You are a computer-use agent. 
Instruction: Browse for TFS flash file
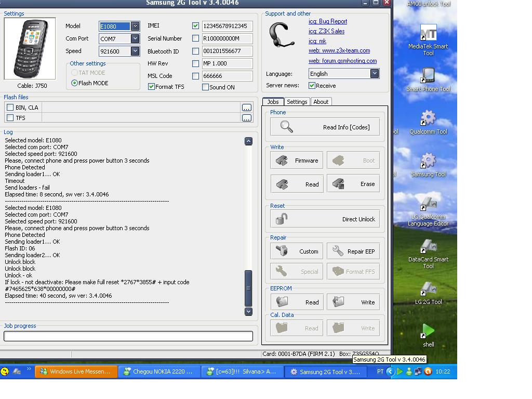pos(247,118)
